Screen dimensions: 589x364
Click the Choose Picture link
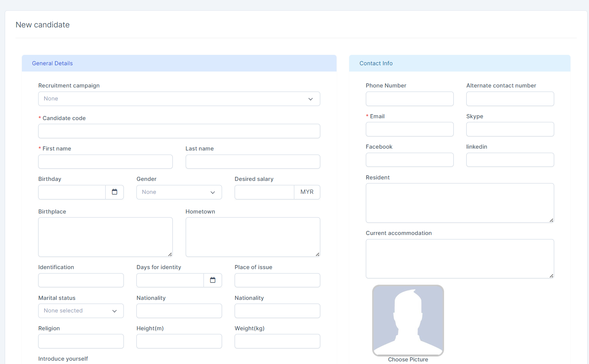(x=408, y=360)
